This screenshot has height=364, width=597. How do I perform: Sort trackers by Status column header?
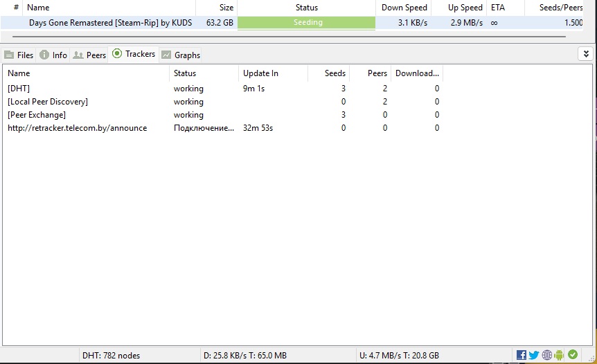[204, 73]
